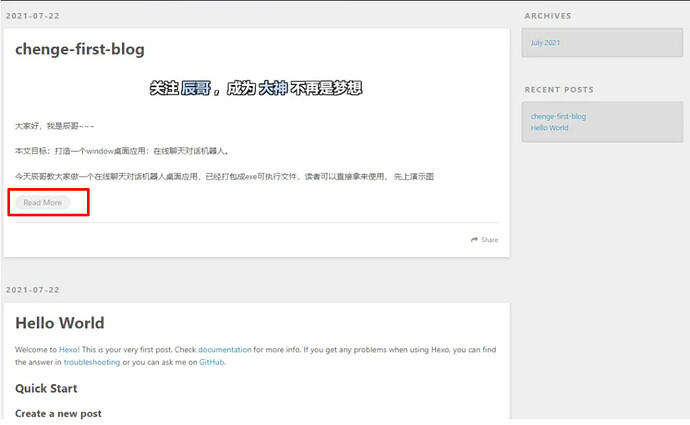Visit the GitHub link
The width and height of the screenshot is (690, 425).
pyautogui.click(x=212, y=362)
